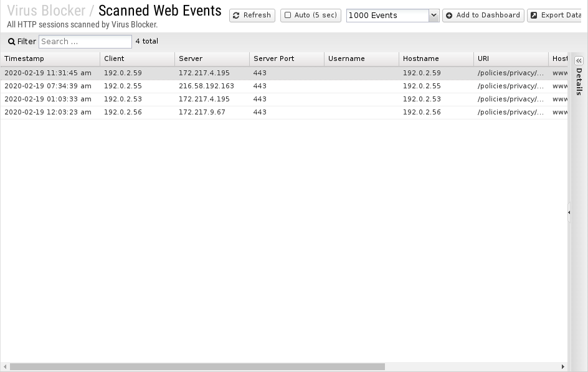Screen dimensions: 588x372
Task: Click client cell 192.0.2.59
Action: click(123, 73)
